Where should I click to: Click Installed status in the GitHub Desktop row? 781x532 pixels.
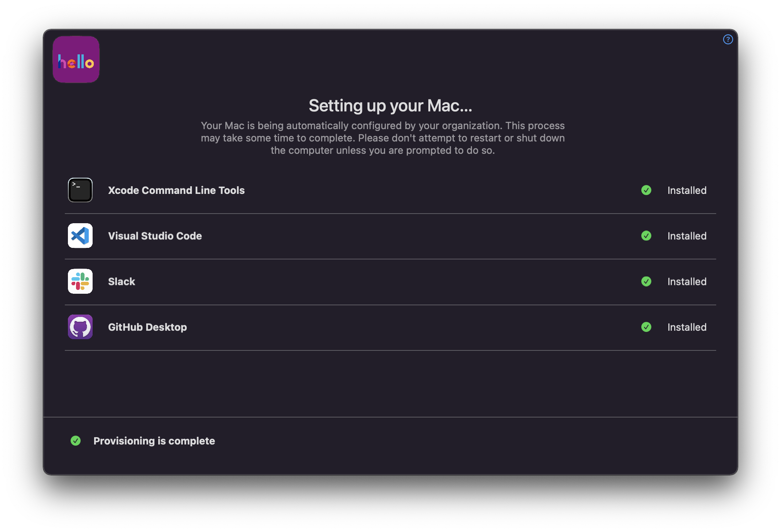pos(687,327)
